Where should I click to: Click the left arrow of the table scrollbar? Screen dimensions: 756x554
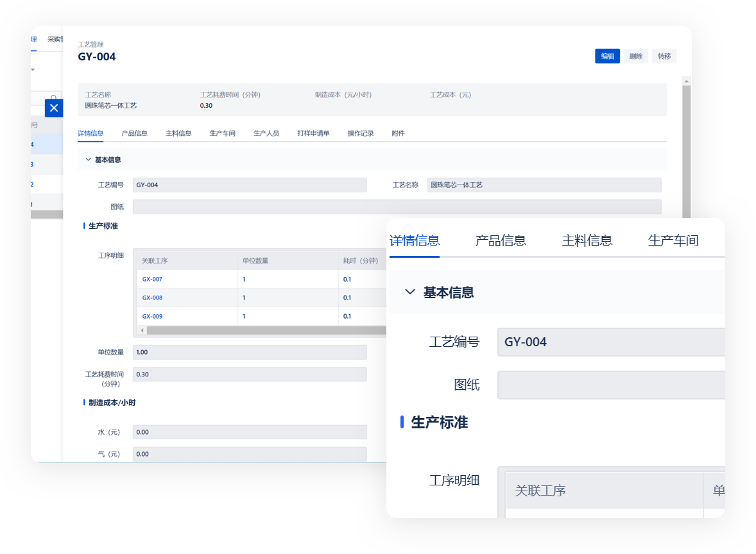tap(142, 330)
